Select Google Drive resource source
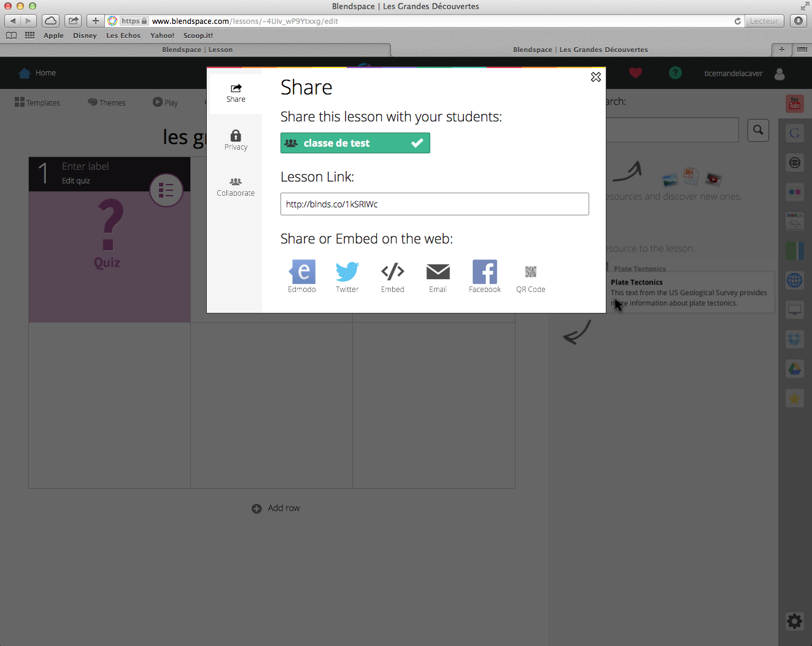This screenshot has width=812, height=646. coord(795,369)
